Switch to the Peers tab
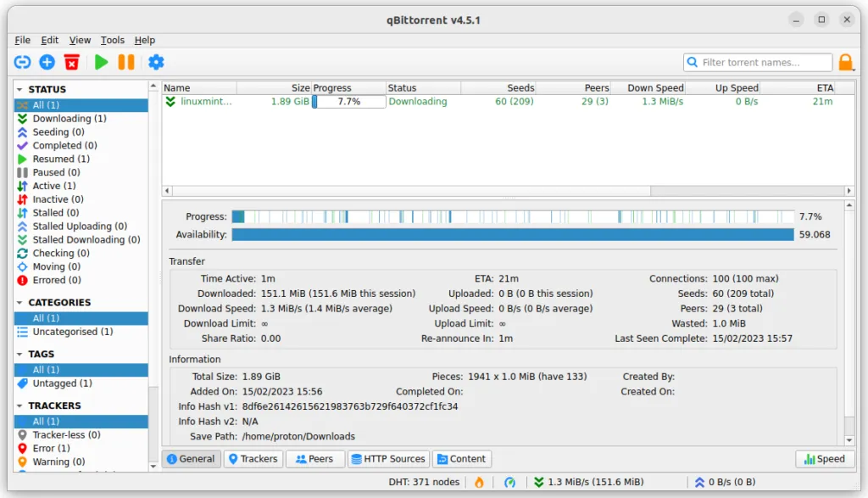The width and height of the screenshot is (868, 498). [x=314, y=459]
